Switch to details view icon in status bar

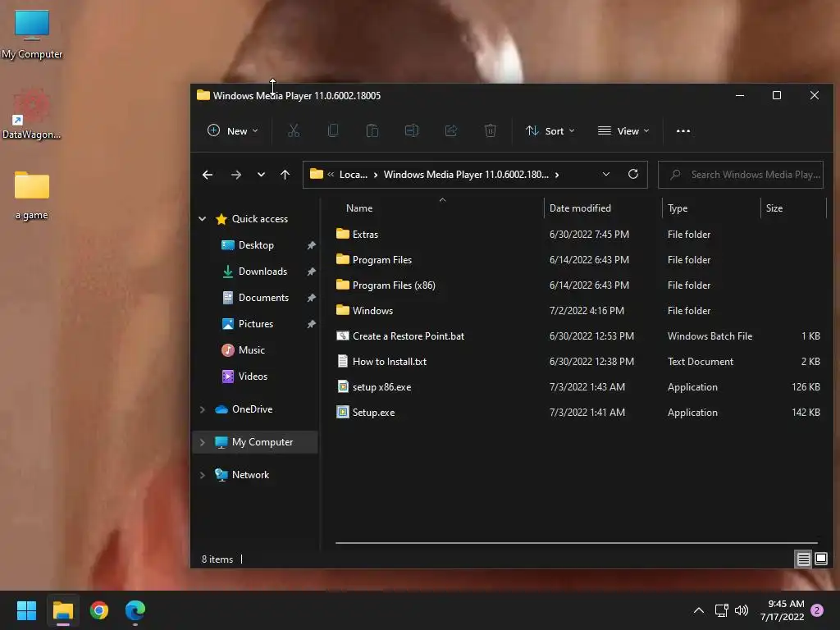(803, 559)
